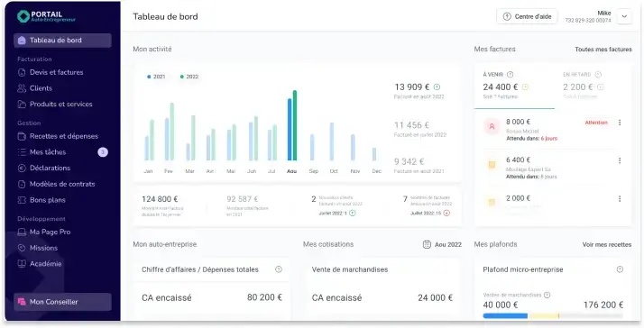
Task: Click trend icon next to 13 909 €
Action: point(437,87)
